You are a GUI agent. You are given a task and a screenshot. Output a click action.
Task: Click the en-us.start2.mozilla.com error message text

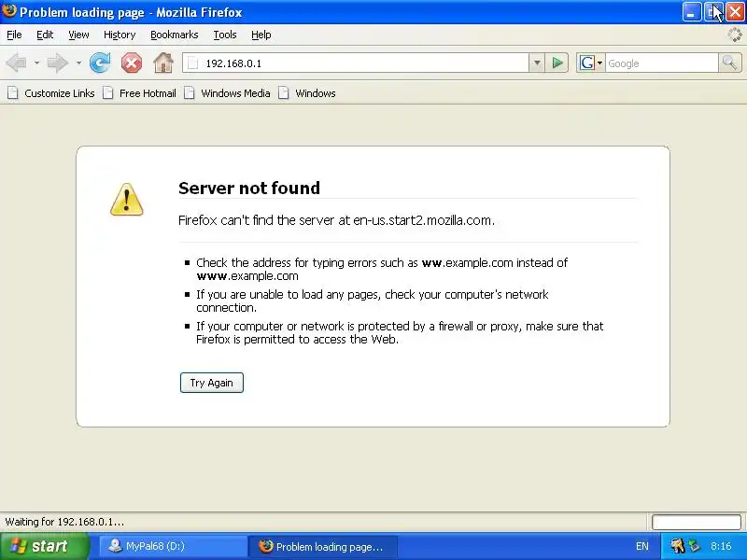336,220
